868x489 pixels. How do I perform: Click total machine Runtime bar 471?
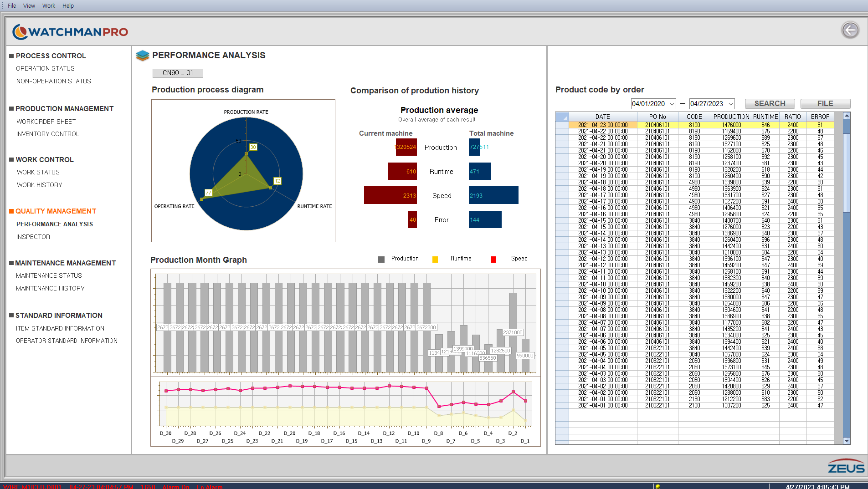click(x=480, y=171)
